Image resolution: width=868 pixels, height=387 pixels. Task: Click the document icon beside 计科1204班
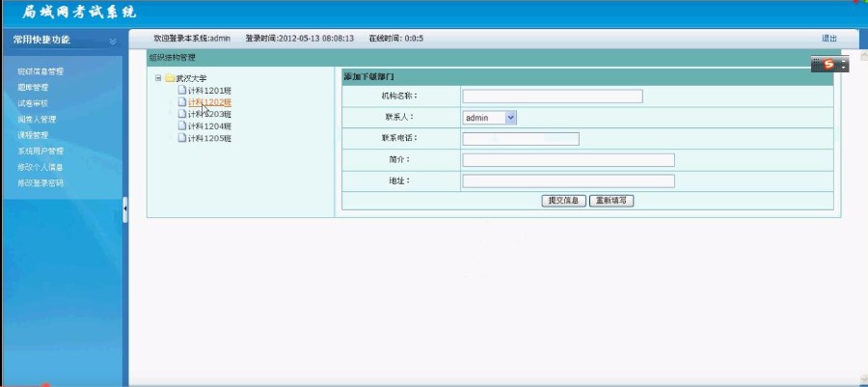[181, 125]
